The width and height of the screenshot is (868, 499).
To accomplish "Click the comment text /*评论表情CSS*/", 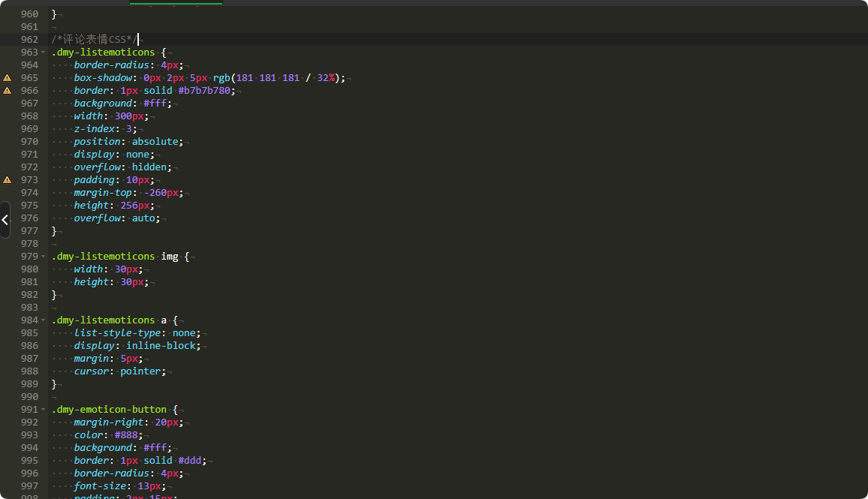I will coord(95,39).
